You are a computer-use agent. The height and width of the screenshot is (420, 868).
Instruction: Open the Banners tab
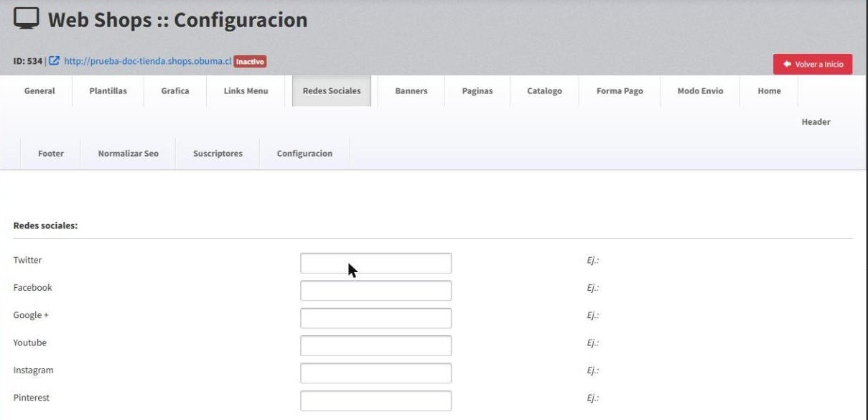[x=411, y=91]
